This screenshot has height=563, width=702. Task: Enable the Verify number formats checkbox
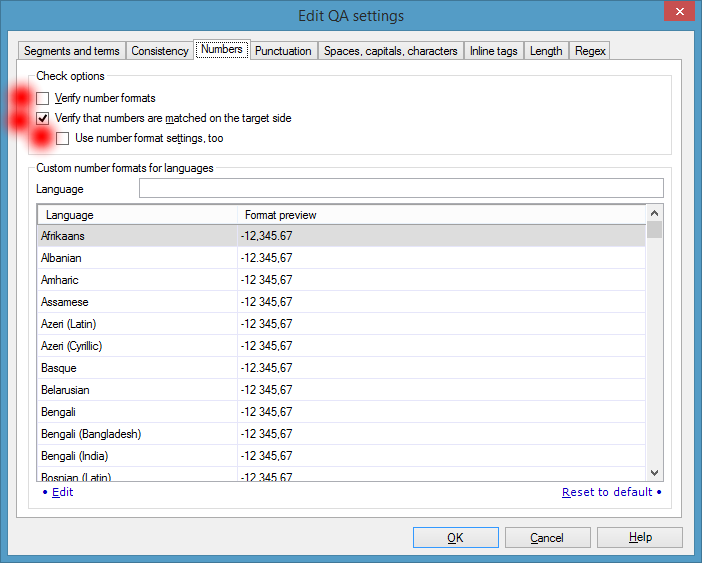(42, 98)
